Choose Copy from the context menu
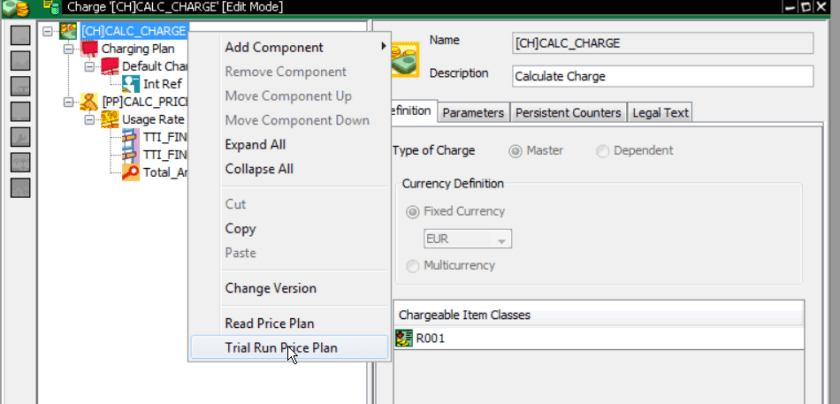840x404 pixels. pyautogui.click(x=289, y=229)
